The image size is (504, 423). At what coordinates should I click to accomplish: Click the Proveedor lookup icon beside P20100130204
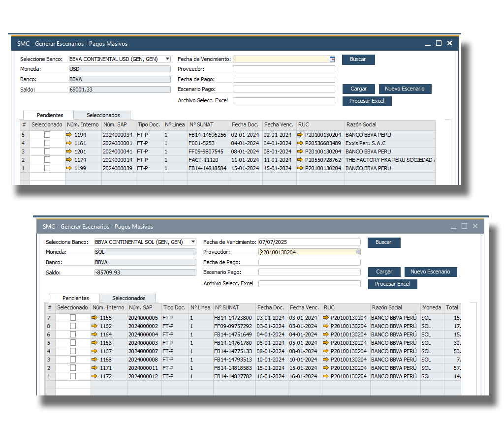358,252
